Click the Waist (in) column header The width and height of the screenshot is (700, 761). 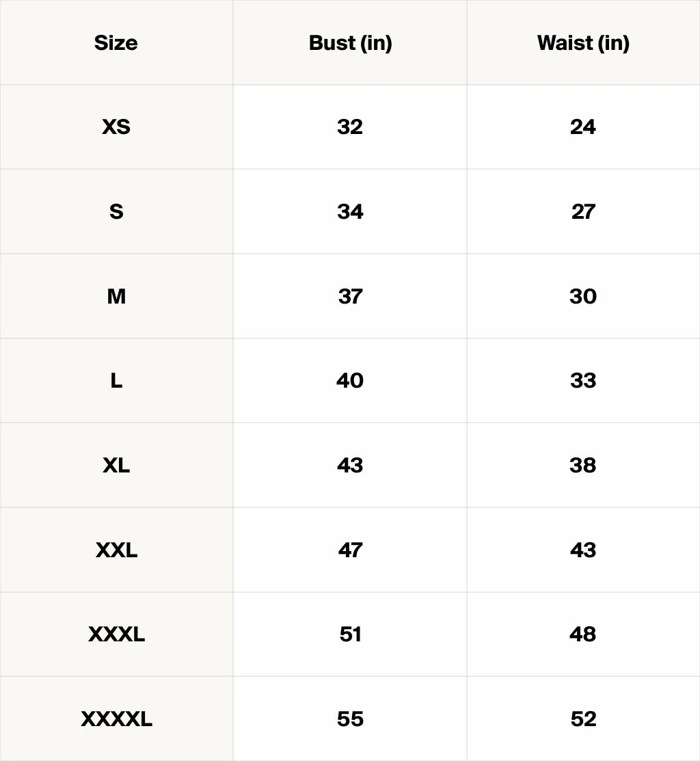point(583,42)
